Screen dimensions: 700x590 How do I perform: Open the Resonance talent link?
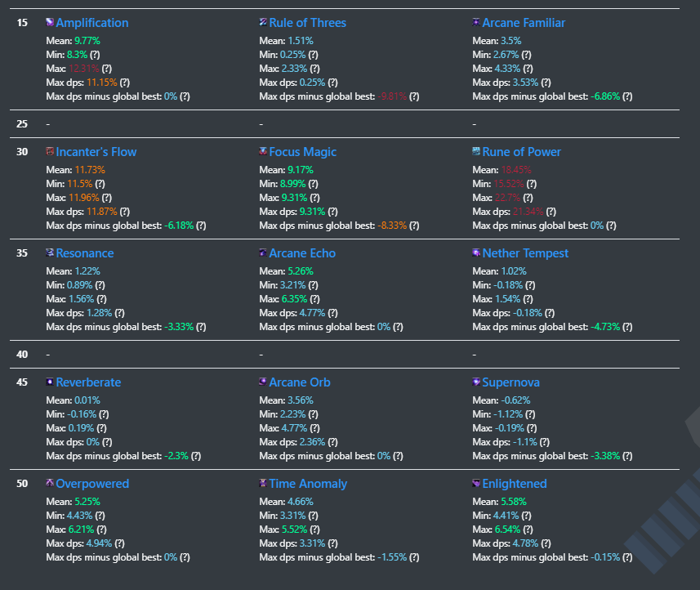click(x=85, y=253)
